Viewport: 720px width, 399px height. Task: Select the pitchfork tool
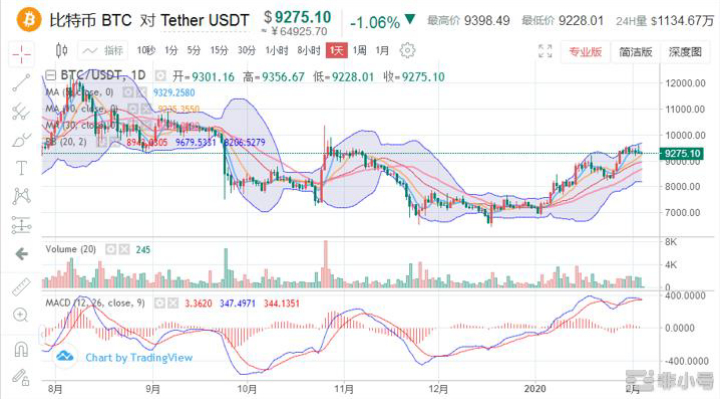coord(21,112)
